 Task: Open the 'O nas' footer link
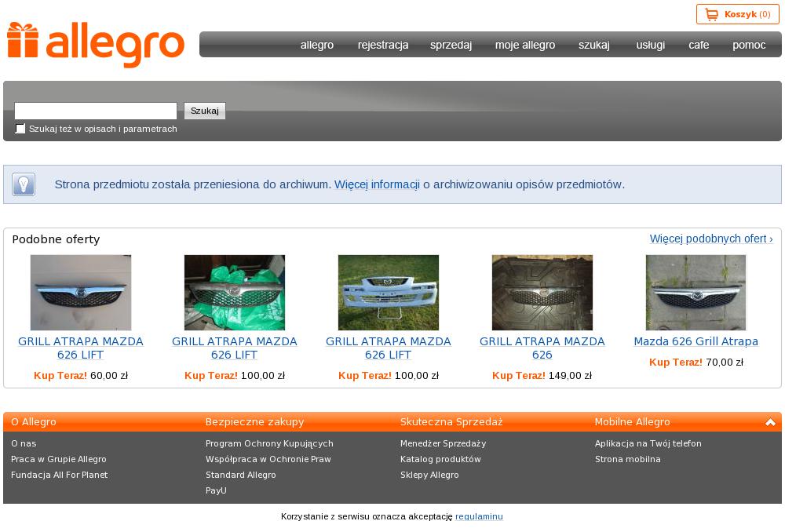tap(24, 443)
